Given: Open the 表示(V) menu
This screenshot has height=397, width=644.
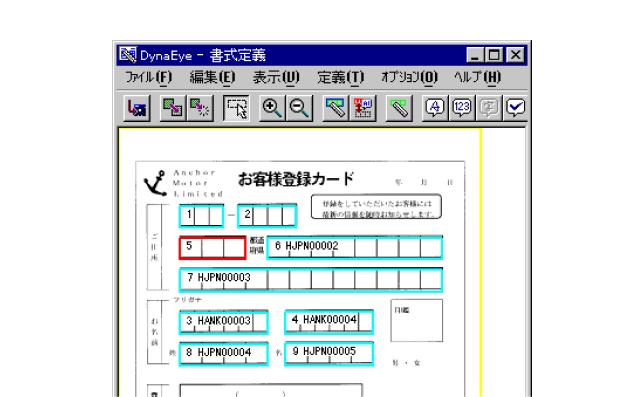Looking at the screenshot, I should pyautogui.click(x=276, y=77).
